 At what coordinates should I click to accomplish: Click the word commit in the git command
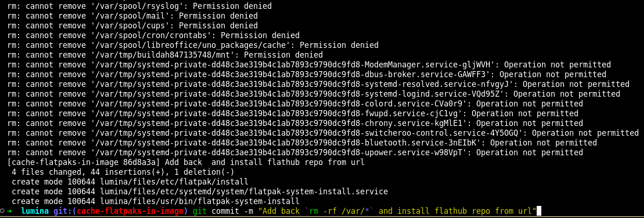(225, 211)
